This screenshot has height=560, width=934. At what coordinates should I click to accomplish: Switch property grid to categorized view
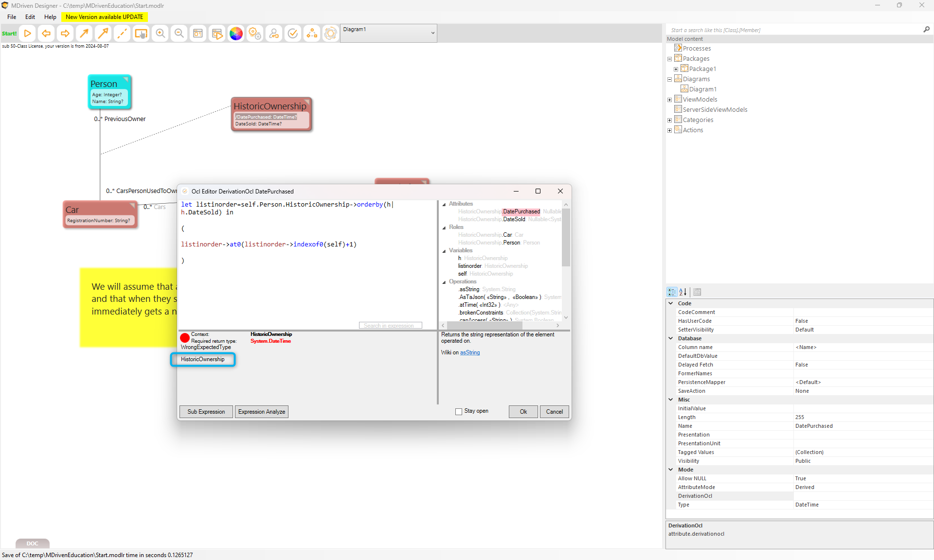point(672,292)
